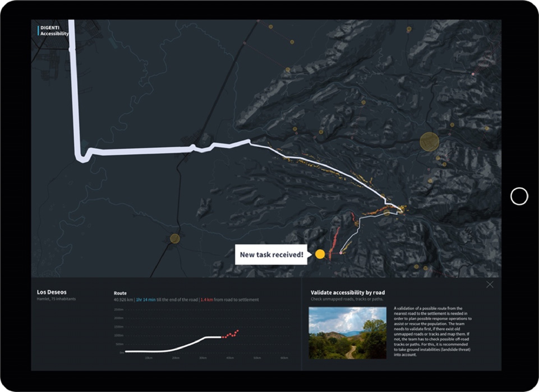
Task: Open the landscape road photo thumbnail
Action: [347, 333]
